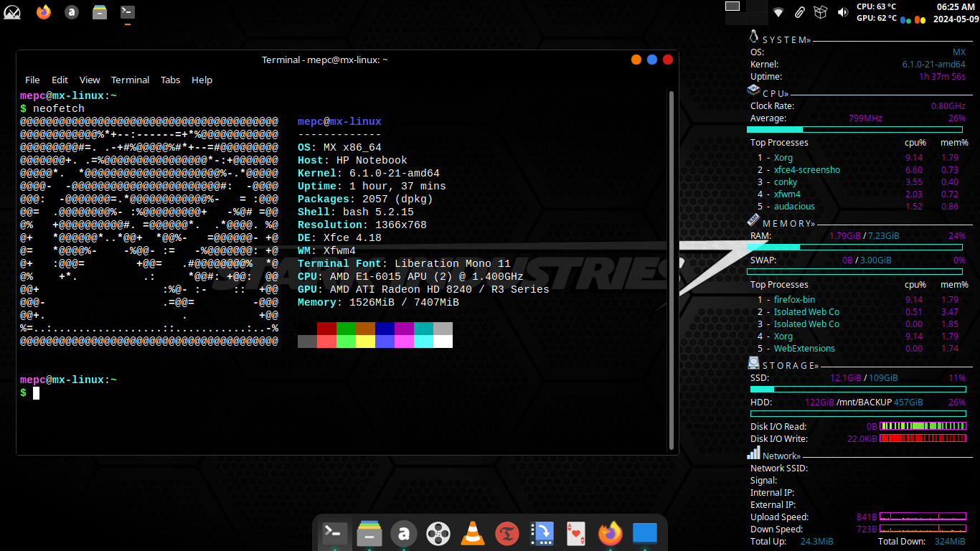Image resolution: width=980 pixels, height=551 pixels.
Task: Switch to the first workspace in the pager
Action: [x=732, y=6]
